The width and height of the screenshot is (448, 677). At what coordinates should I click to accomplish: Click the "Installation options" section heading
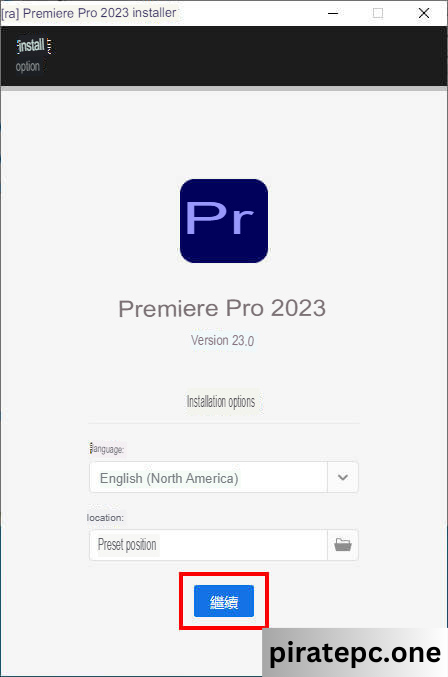[x=221, y=402]
